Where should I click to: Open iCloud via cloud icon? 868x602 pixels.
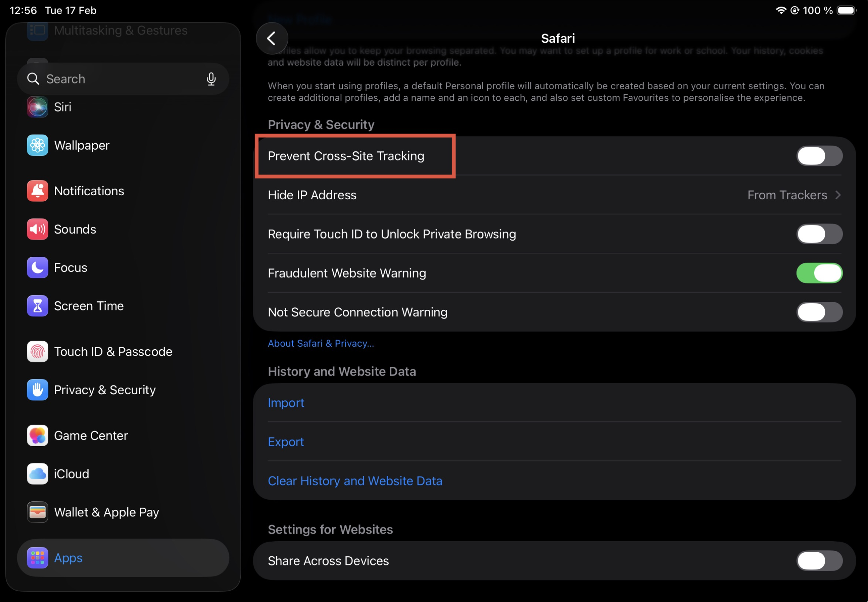coord(37,474)
